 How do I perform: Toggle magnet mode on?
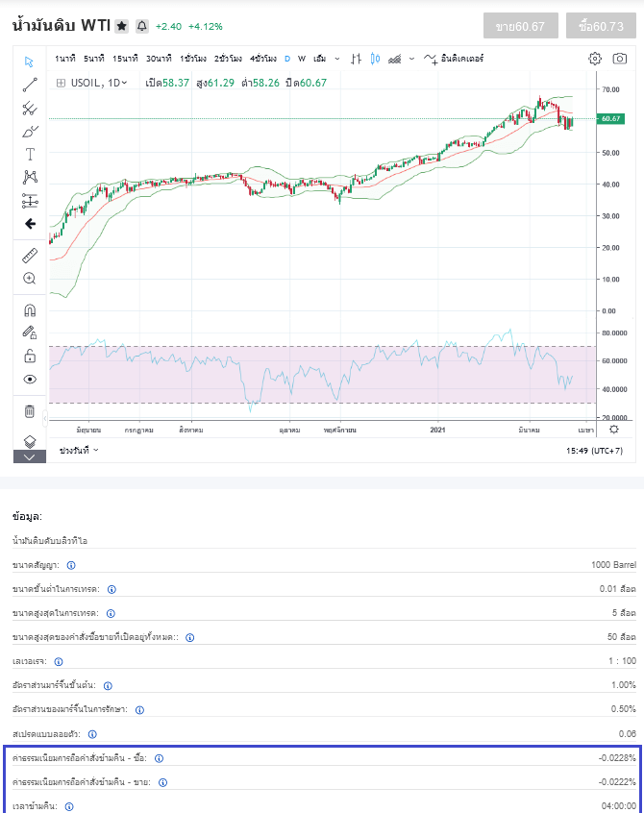click(30, 310)
